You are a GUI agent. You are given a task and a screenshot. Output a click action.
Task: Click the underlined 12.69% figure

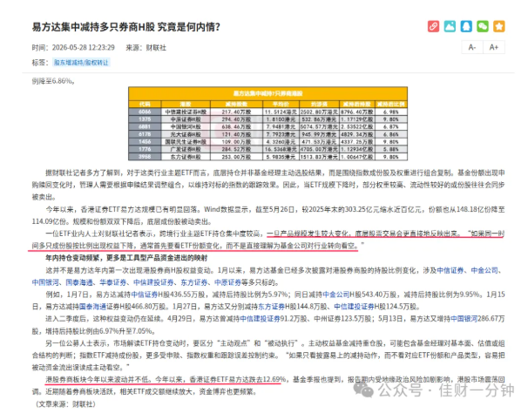coord(274,380)
